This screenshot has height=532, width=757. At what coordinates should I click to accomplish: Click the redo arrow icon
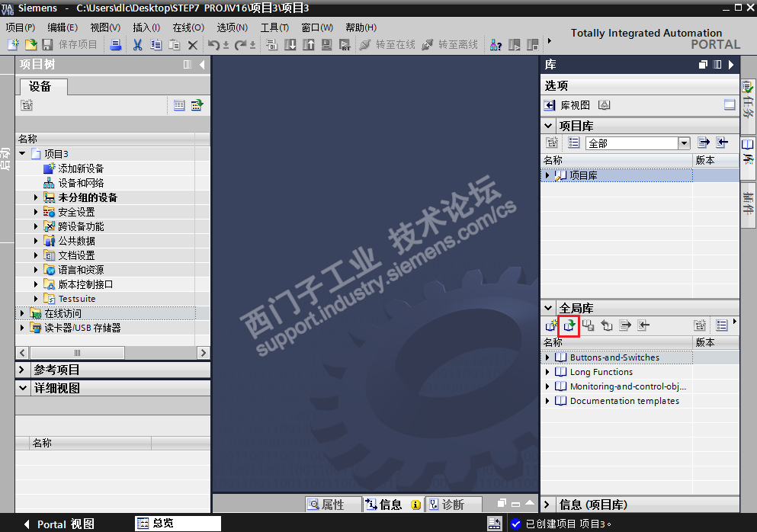[240, 45]
